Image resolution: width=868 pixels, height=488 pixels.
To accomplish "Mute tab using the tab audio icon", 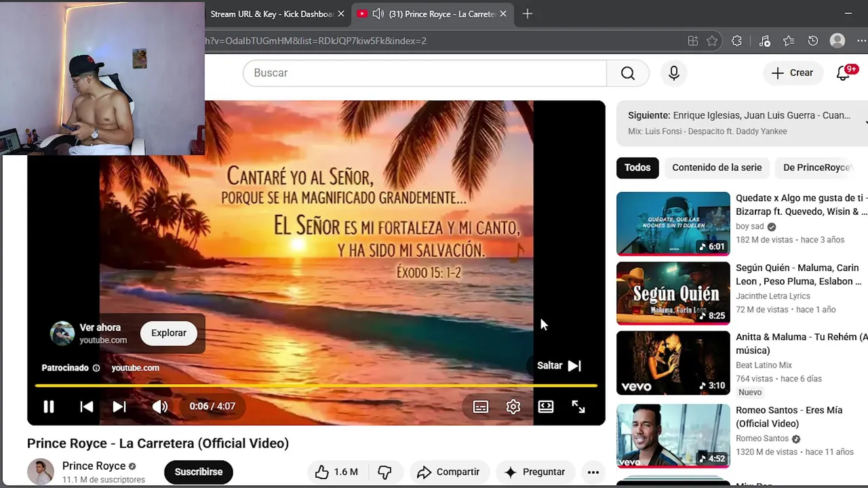I will [x=378, y=14].
